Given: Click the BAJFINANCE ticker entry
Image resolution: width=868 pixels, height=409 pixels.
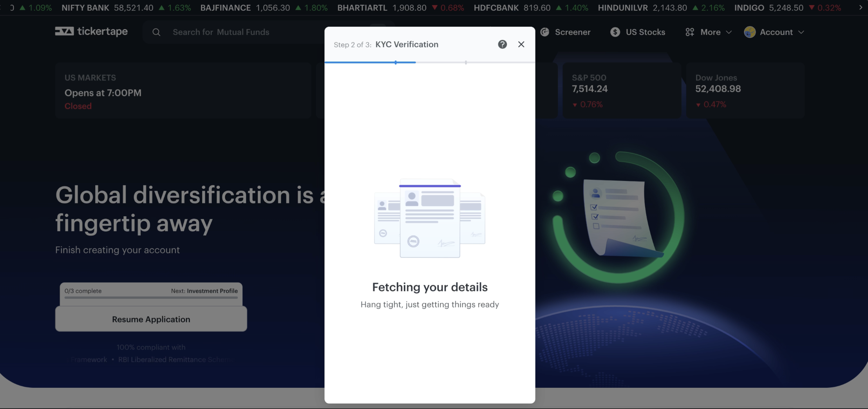Looking at the screenshot, I should click(264, 8).
